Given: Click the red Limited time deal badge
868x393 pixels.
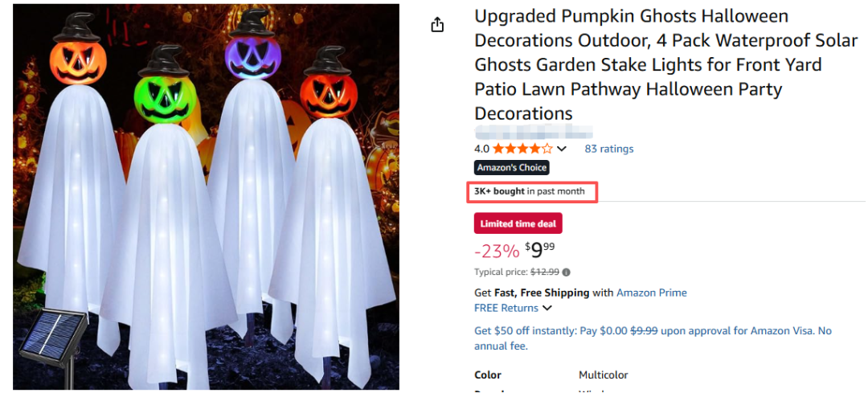Looking at the screenshot, I should tap(518, 223).
